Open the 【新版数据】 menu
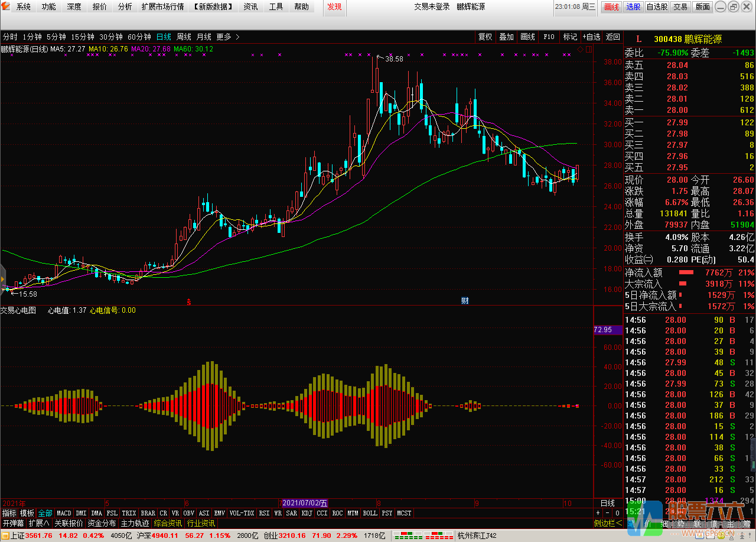This screenshot has width=756, height=542. point(213,7)
